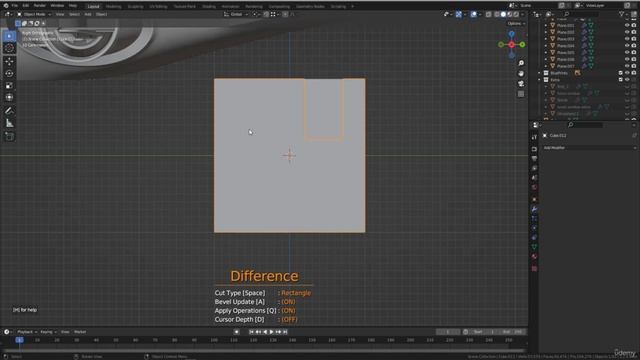
Task: Enable material preview shading
Action: pos(510,14)
